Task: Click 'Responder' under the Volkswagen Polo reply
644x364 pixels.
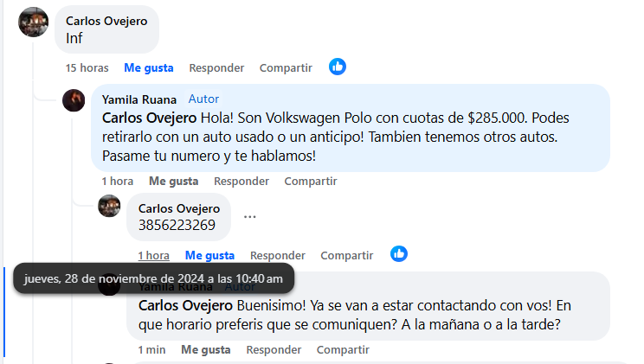Action: coord(241,181)
